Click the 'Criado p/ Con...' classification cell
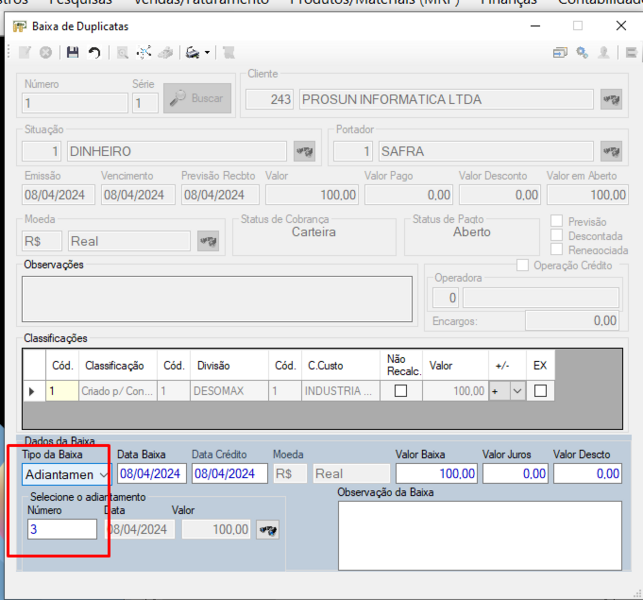 click(118, 391)
